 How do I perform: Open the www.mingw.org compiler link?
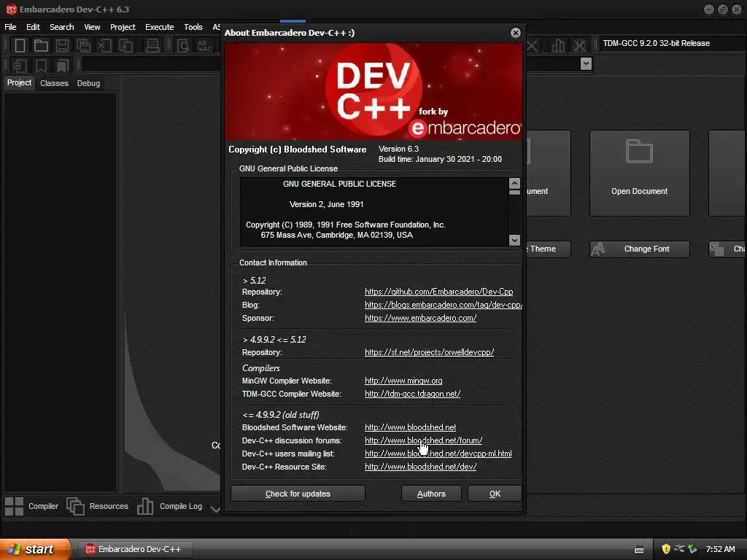[x=403, y=381]
